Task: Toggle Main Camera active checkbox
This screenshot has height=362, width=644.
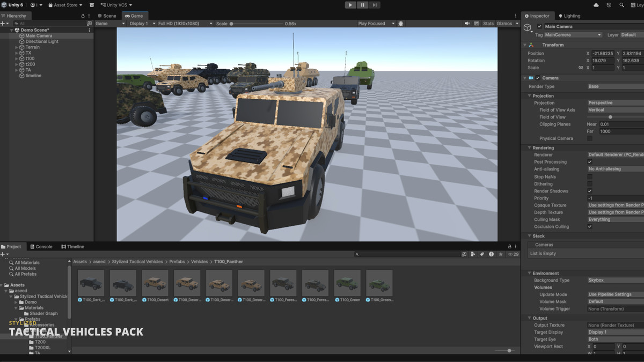Action: click(539, 26)
